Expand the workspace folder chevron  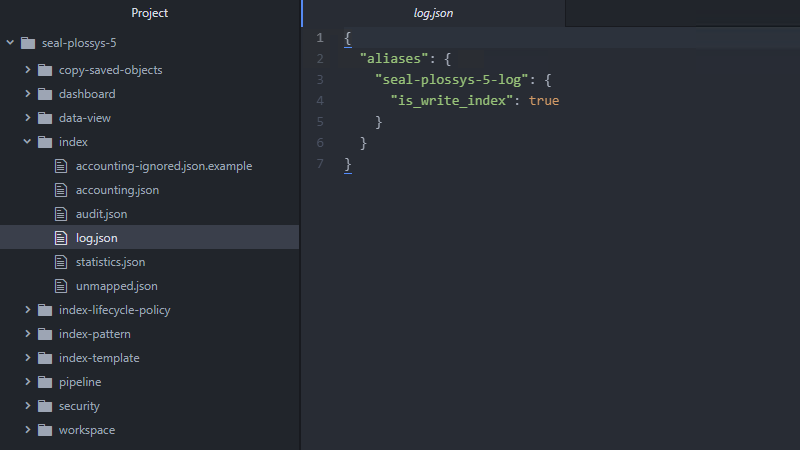28,430
